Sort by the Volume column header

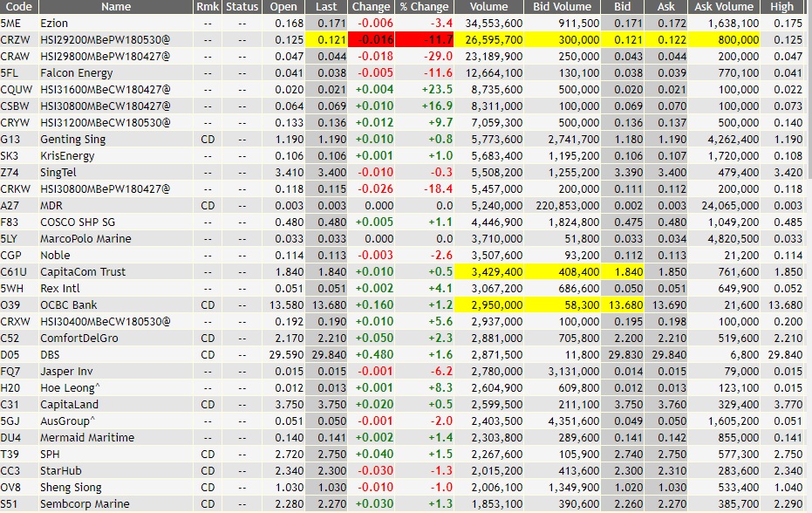point(488,7)
